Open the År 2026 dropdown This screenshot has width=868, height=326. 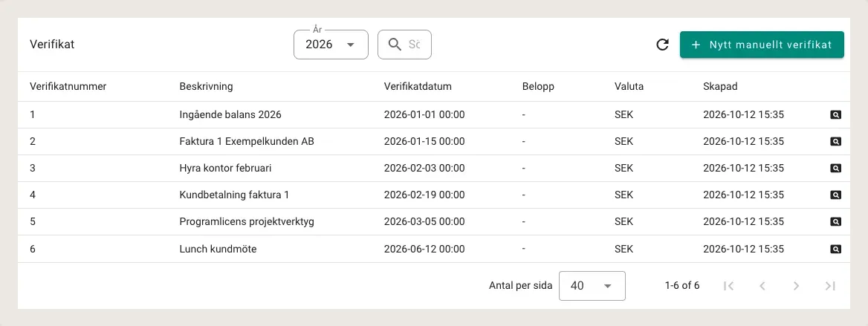[x=331, y=45]
